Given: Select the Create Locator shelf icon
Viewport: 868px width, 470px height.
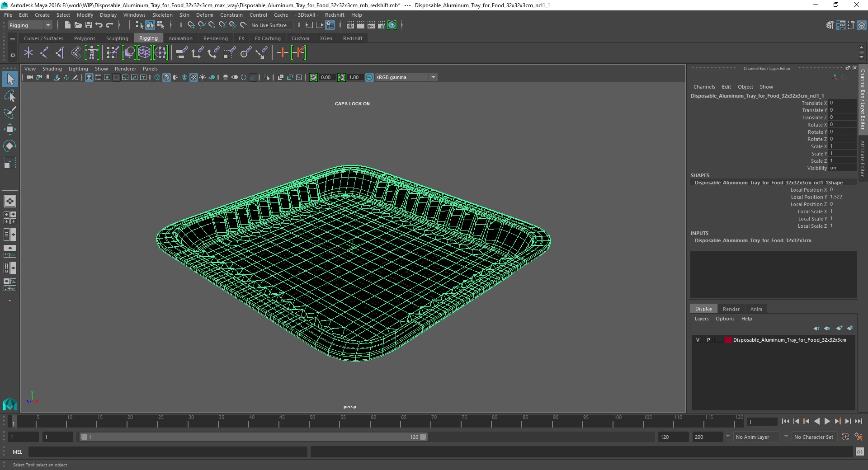Looking at the screenshot, I should [x=28, y=53].
